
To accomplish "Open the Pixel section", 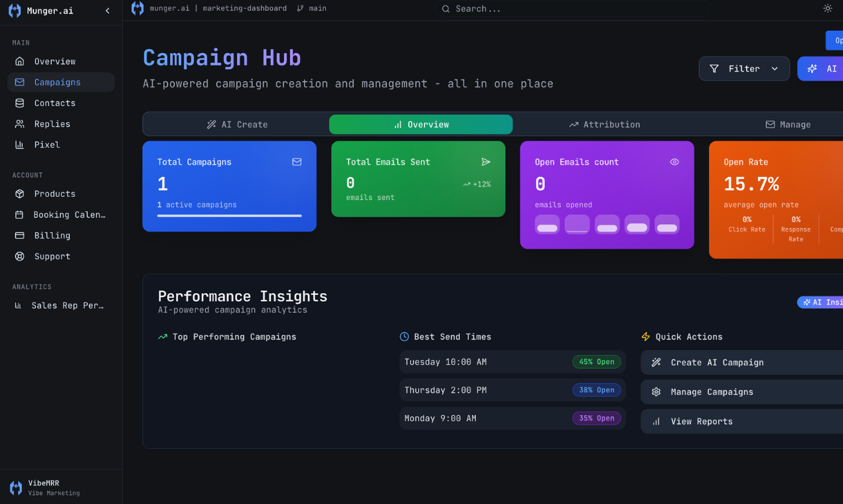I will click(46, 145).
